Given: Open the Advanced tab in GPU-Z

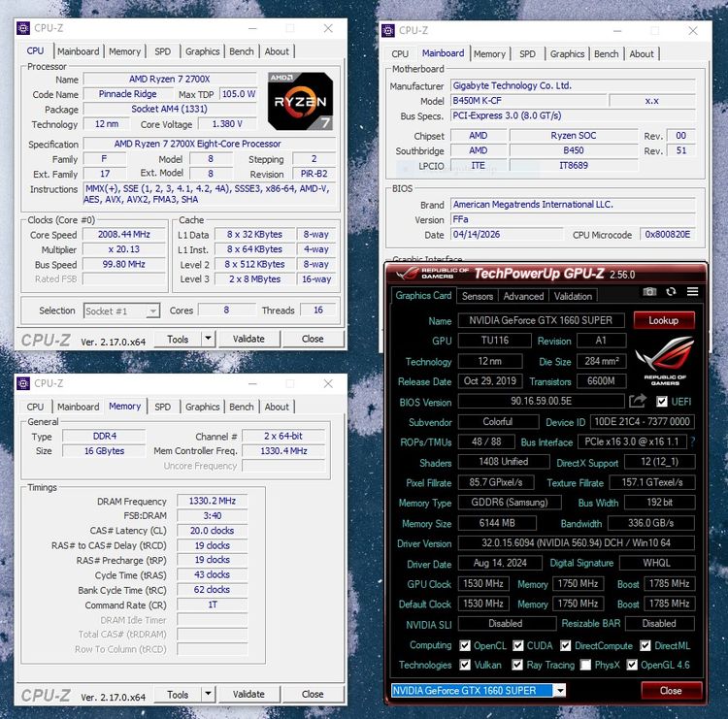Looking at the screenshot, I should (x=523, y=296).
